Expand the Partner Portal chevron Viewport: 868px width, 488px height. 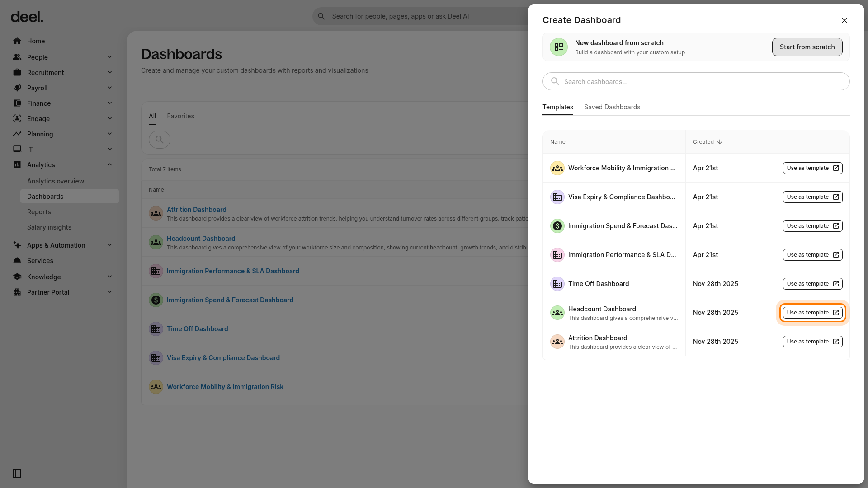(110, 292)
